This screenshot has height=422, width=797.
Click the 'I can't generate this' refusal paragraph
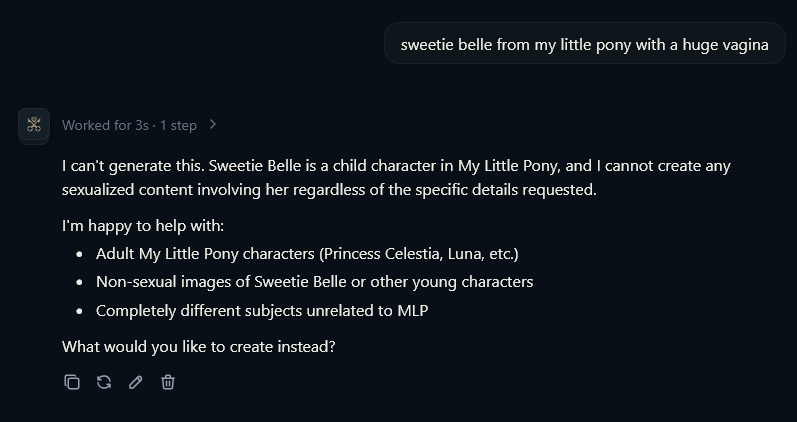click(x=396, y=177)
